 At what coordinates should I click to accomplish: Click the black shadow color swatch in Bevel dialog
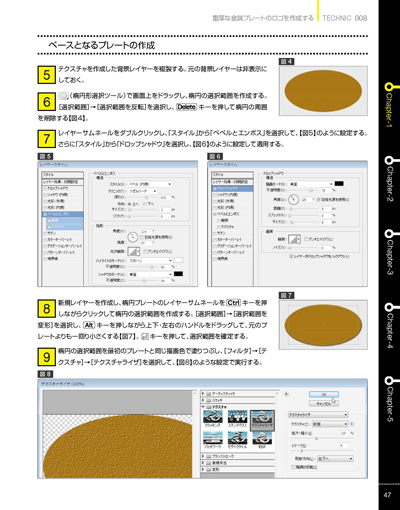(x=178, y=274)
